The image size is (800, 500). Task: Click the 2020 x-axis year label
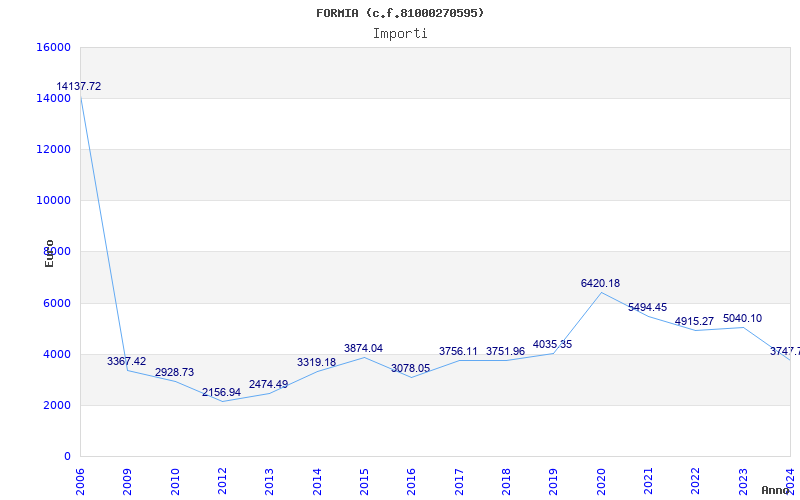tap(601, 482)
